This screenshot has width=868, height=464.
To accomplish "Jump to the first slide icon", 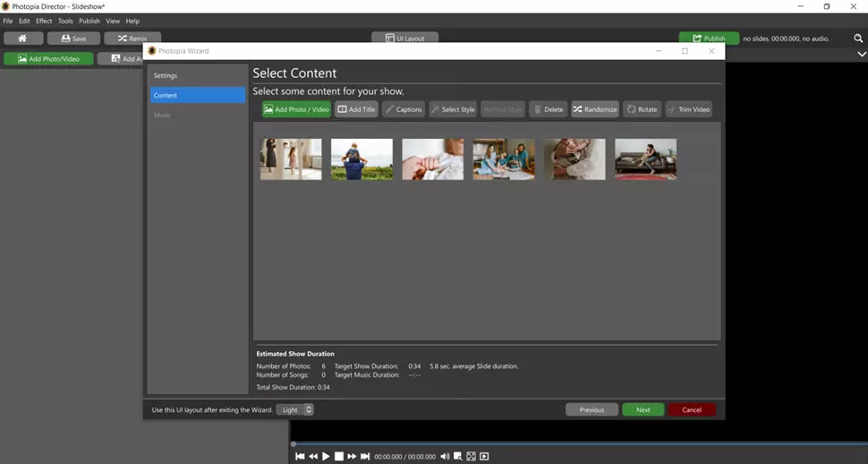I will pos(300,457).
